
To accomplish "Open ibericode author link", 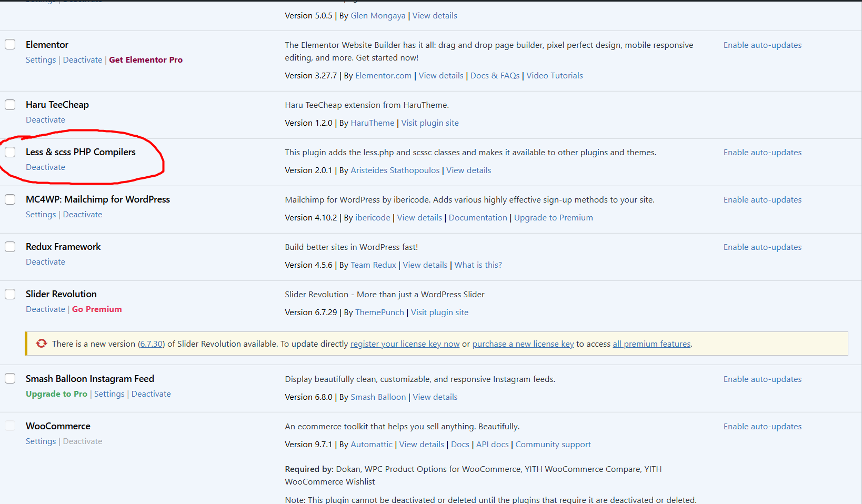I will pyautogui.click(x=373, y=217).
